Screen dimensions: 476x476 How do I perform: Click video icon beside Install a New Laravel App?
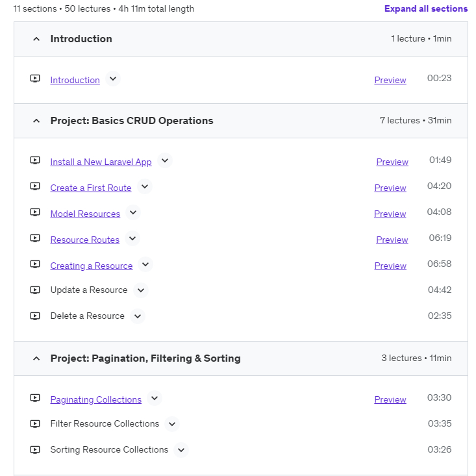[35, 160]
